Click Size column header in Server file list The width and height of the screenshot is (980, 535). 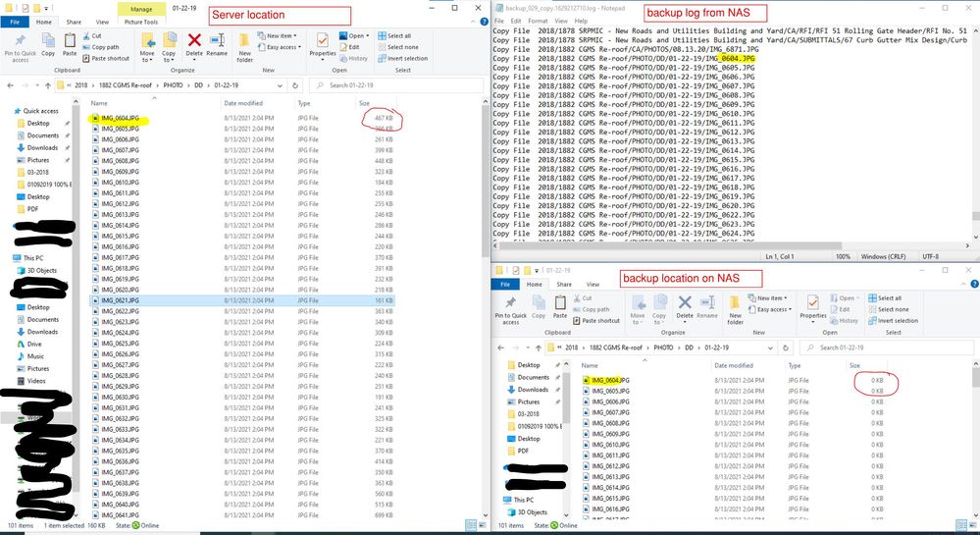pyautogui.click(x=364, y=103)
